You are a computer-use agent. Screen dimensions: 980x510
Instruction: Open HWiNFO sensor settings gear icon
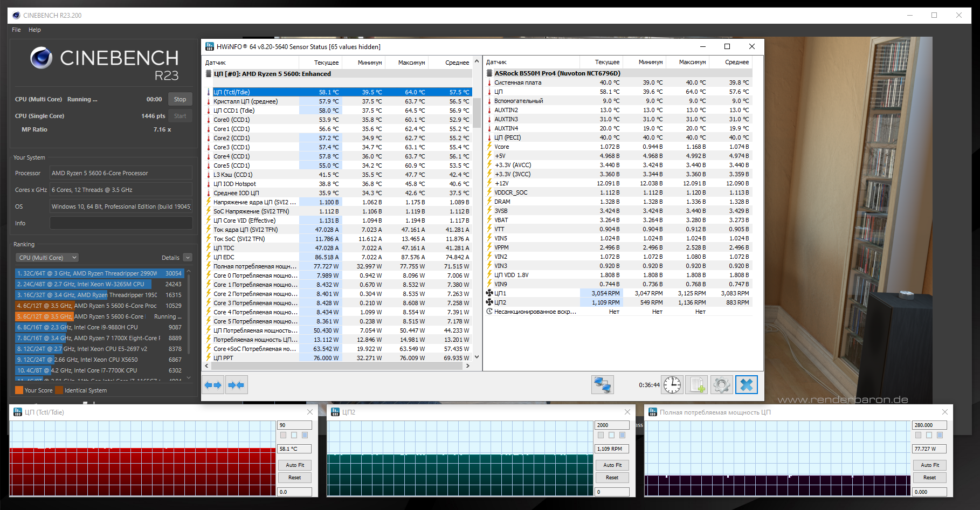point(721,385)
